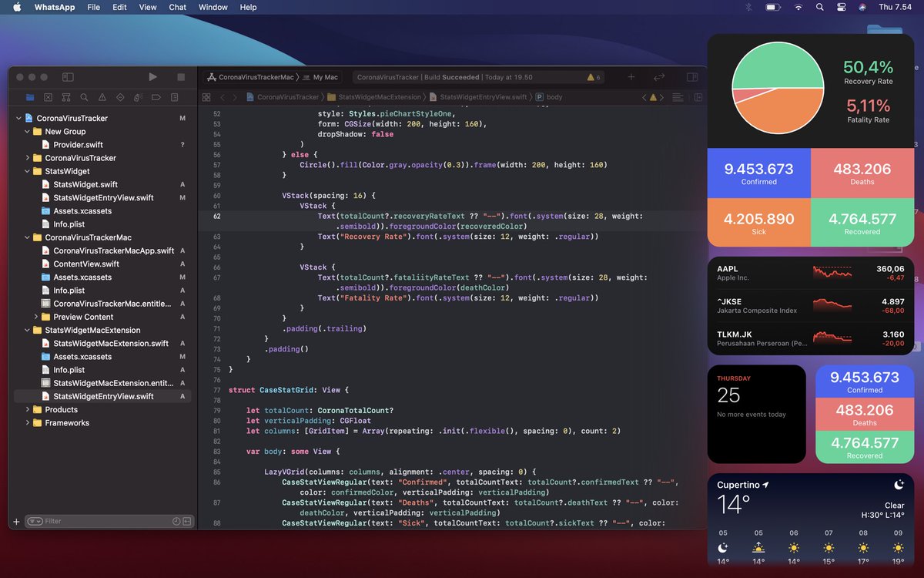Open the Debug navigator gauge icon
The width and height of the screenshot is (924, 578).
(138, 96)
